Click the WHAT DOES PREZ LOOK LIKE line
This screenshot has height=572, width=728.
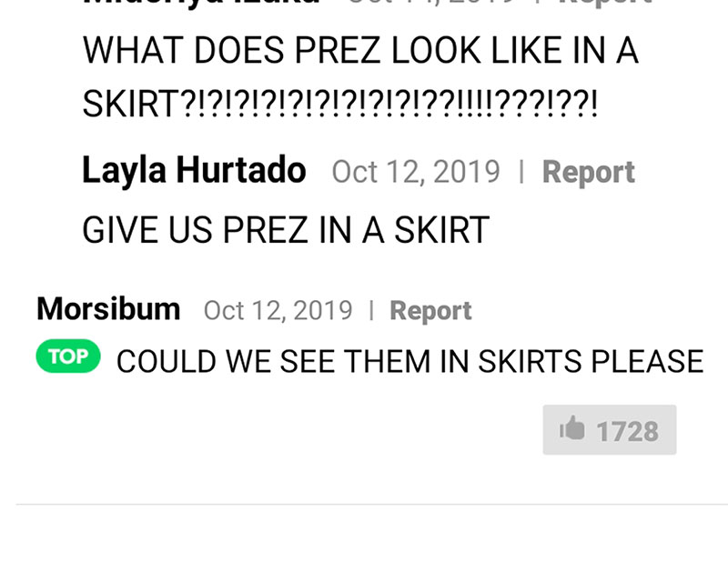pos(360,50)
